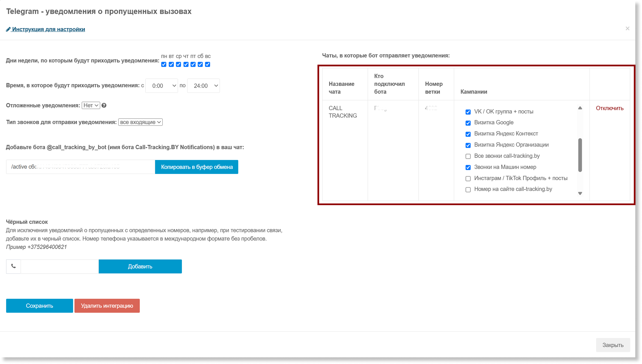
Task: Click the phone icon beside the blacklist field
Action: coord(14,266)
